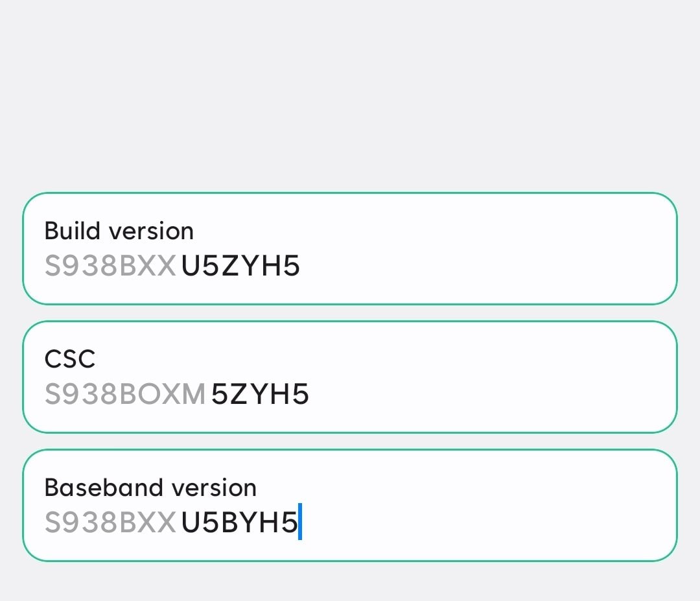700x601 pixels.
Task: Click the S938BOXM prefix in CSC field
Action: point(123,394)
